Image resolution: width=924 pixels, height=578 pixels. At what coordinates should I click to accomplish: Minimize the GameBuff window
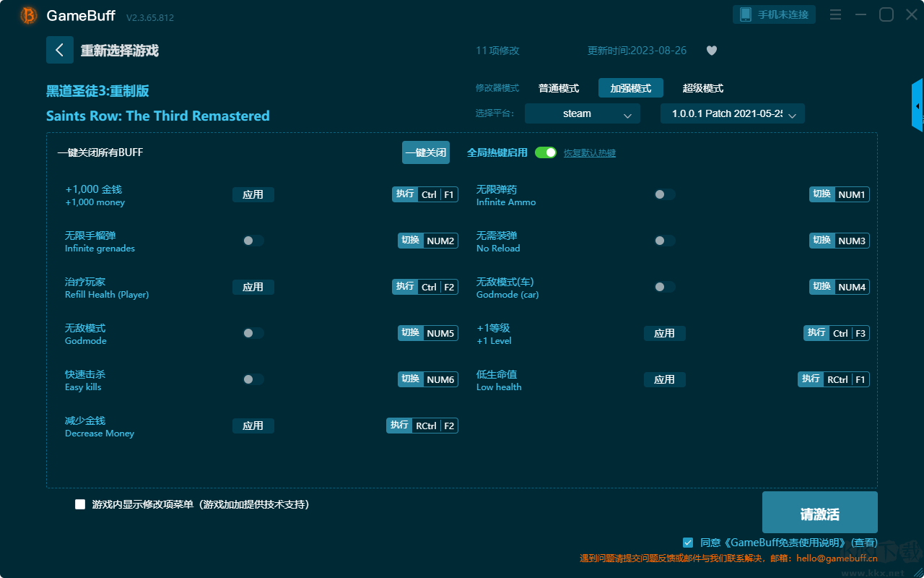pos(860,14)
